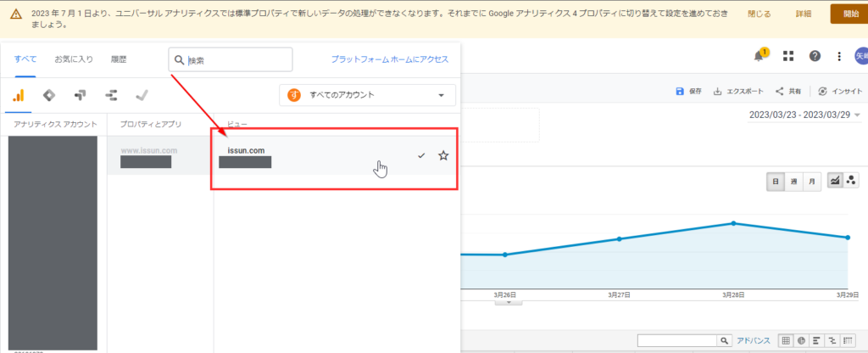
Task: Select the www.issun.com property
Action: 160,156
